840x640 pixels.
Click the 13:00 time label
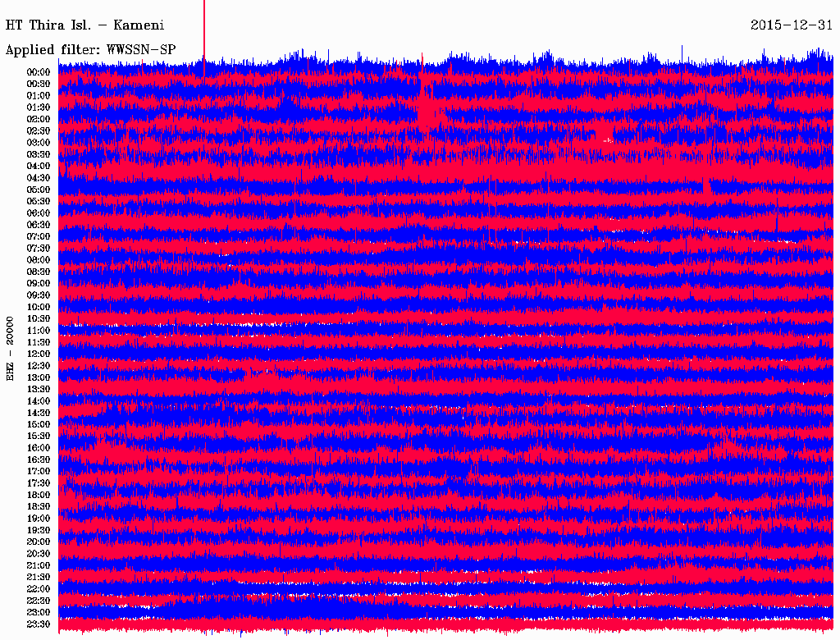click(x=39, y=377)
